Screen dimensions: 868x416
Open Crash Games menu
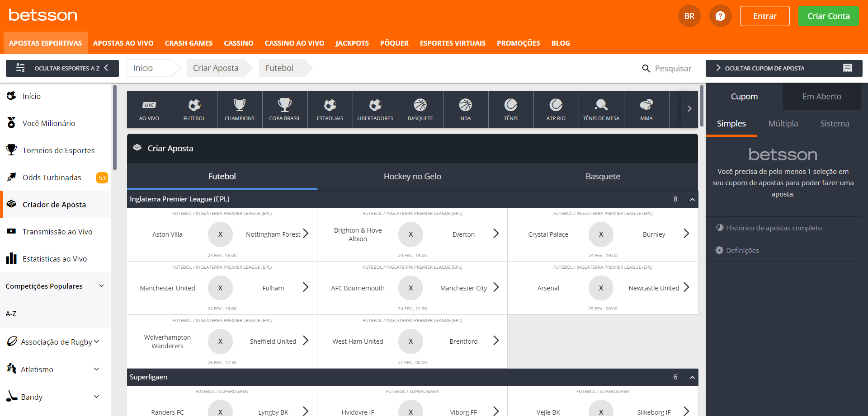pos(189,43)
